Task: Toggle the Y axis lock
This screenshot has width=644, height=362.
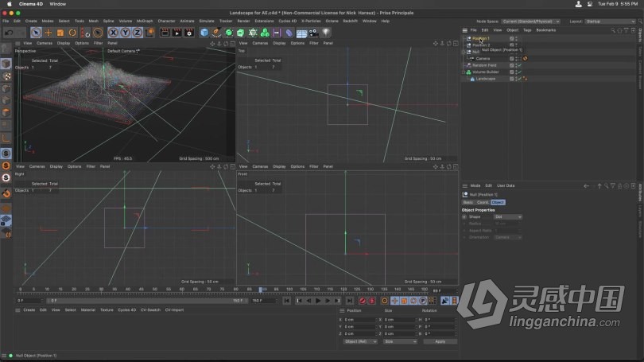Action: click(x=126, y=33)
